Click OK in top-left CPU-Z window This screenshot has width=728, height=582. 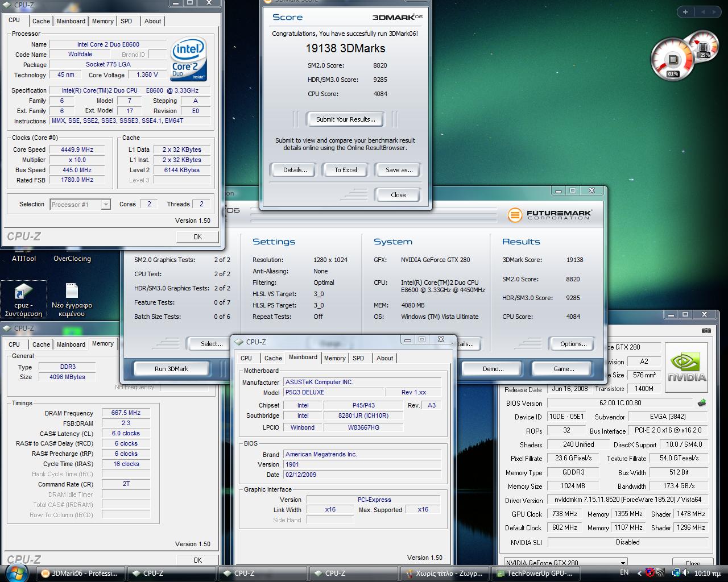[197, 237]
